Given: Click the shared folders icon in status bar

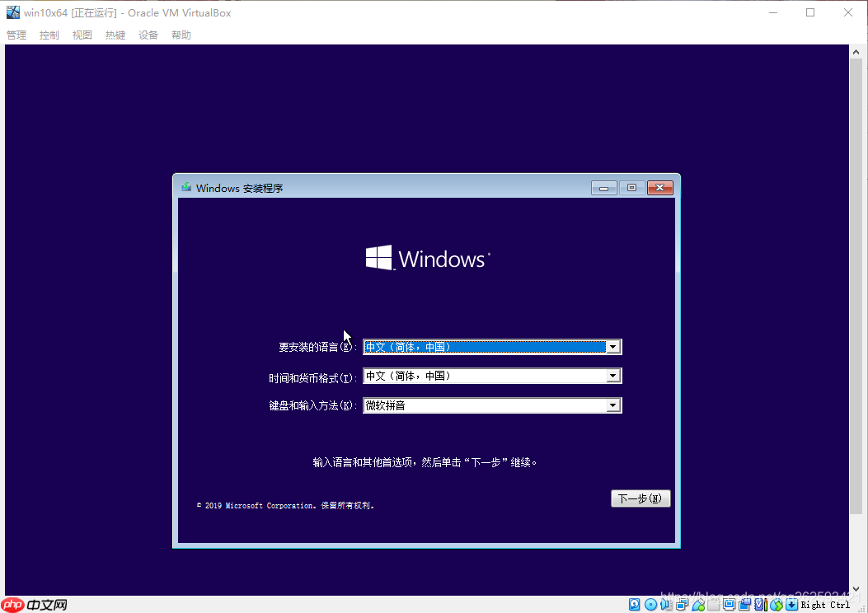Looking at the screenshot, I should [x=713, y=605].
